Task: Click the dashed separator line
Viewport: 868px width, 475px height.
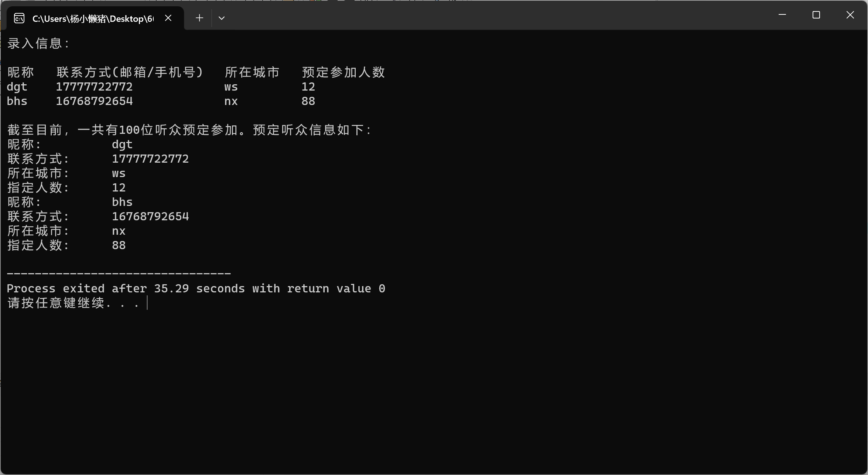Action: pos(118,274)
